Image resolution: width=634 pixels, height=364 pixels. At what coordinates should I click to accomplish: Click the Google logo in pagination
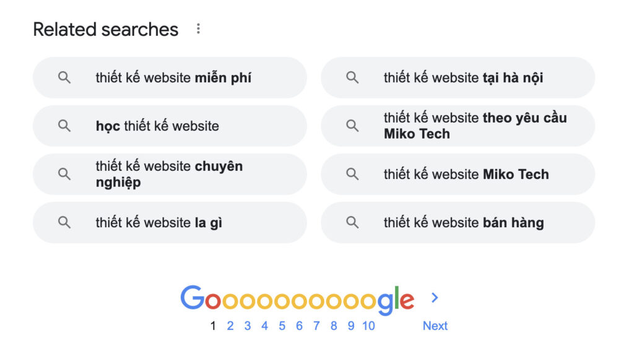tap(297, 300)
